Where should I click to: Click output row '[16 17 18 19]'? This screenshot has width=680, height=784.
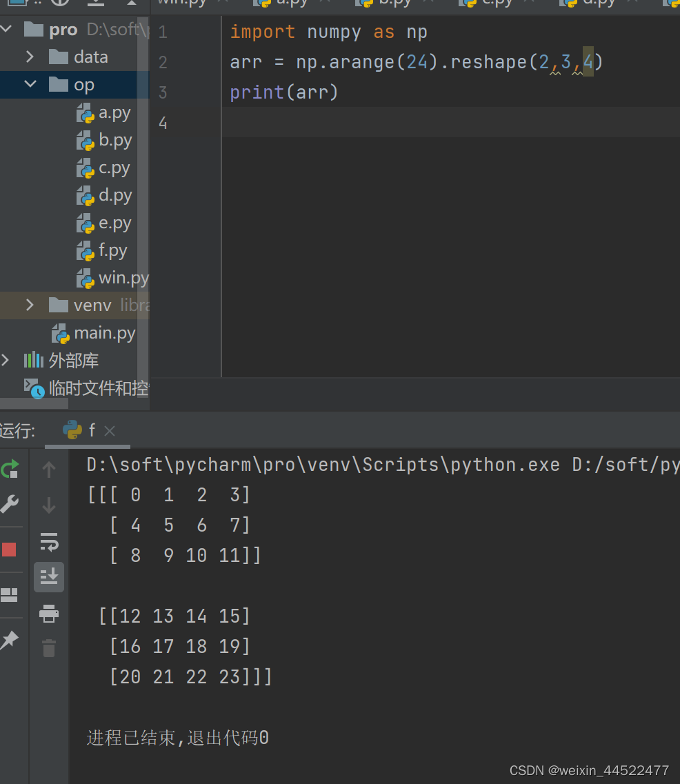pyautogui.click(x=179, y=647)
